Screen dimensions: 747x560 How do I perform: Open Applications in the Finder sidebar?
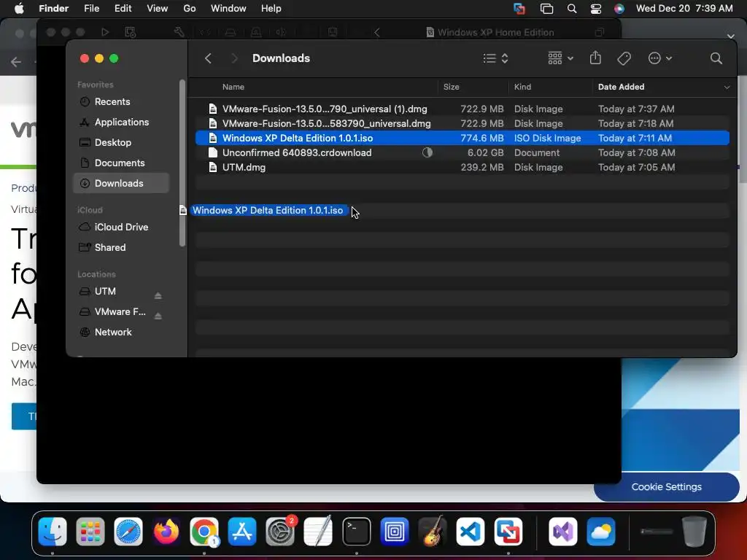122,122
